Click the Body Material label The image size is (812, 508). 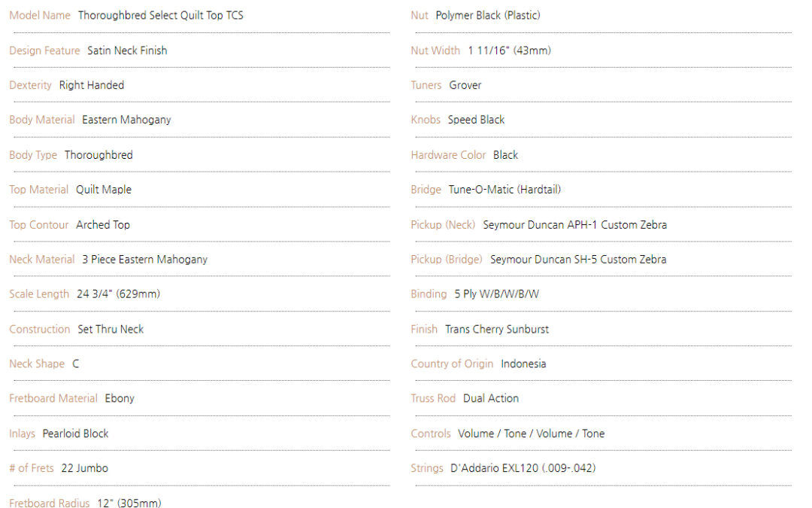42,120
